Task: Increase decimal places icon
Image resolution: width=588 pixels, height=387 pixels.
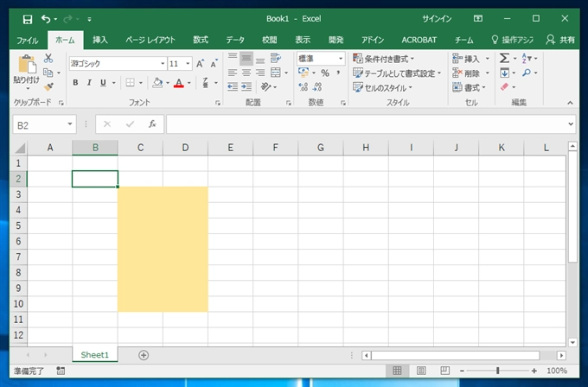Action: [303, 87]
